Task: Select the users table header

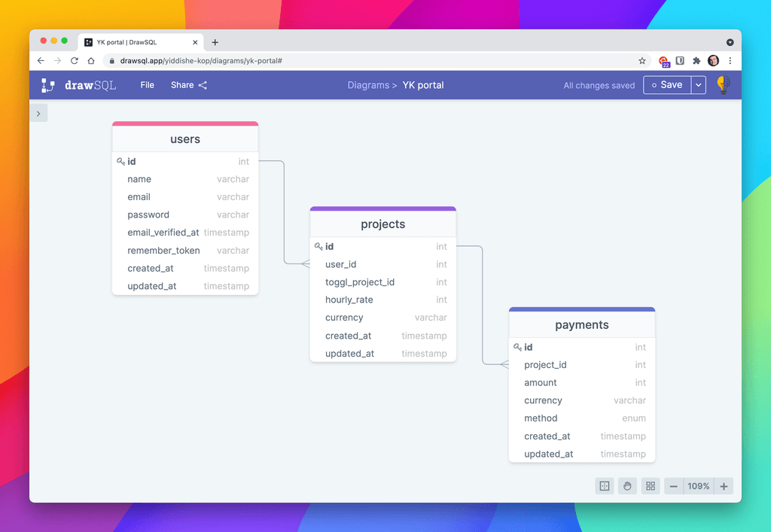Action: [185, 139]
